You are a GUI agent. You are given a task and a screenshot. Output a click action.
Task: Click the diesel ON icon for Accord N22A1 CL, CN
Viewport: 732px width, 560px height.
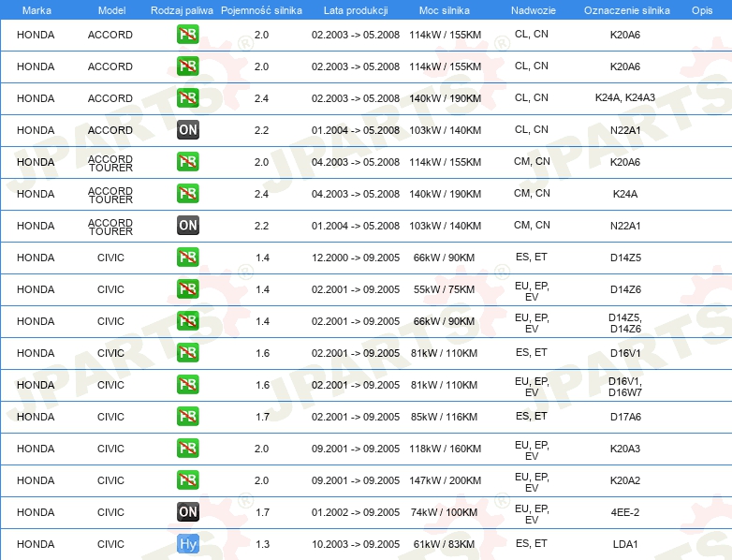187,130
